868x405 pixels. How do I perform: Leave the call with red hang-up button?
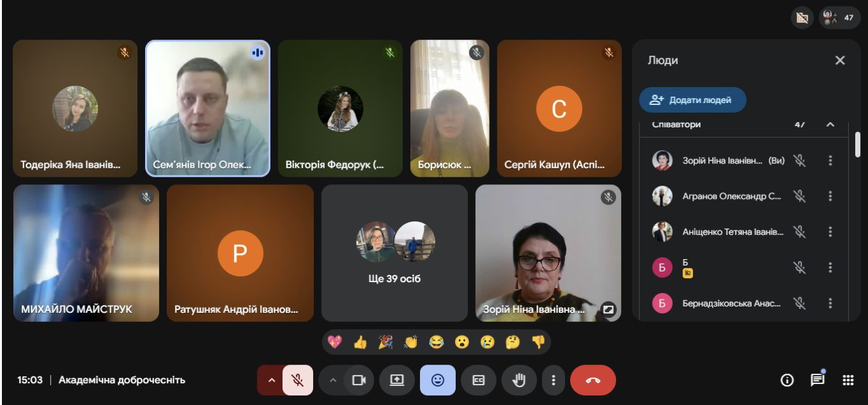point(593,380)
